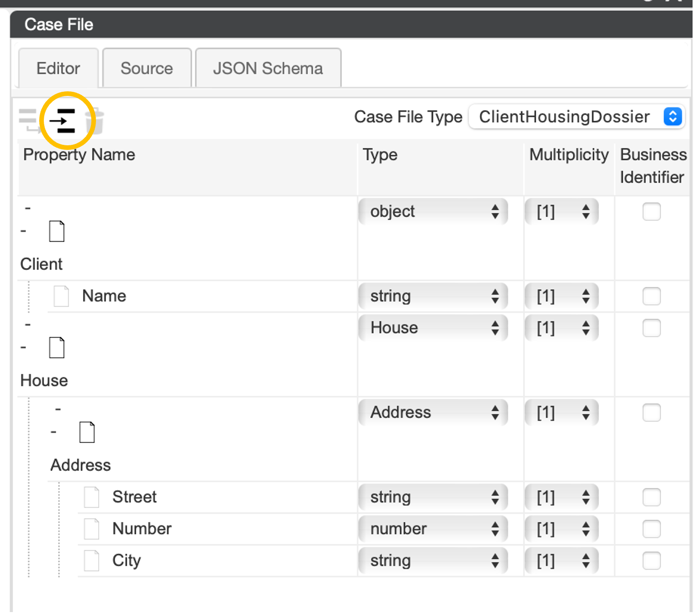The width and height of the screenshot is (700, 613).
Task: Open the Case File Type dropdown
Action: click(x=576, y=117)
